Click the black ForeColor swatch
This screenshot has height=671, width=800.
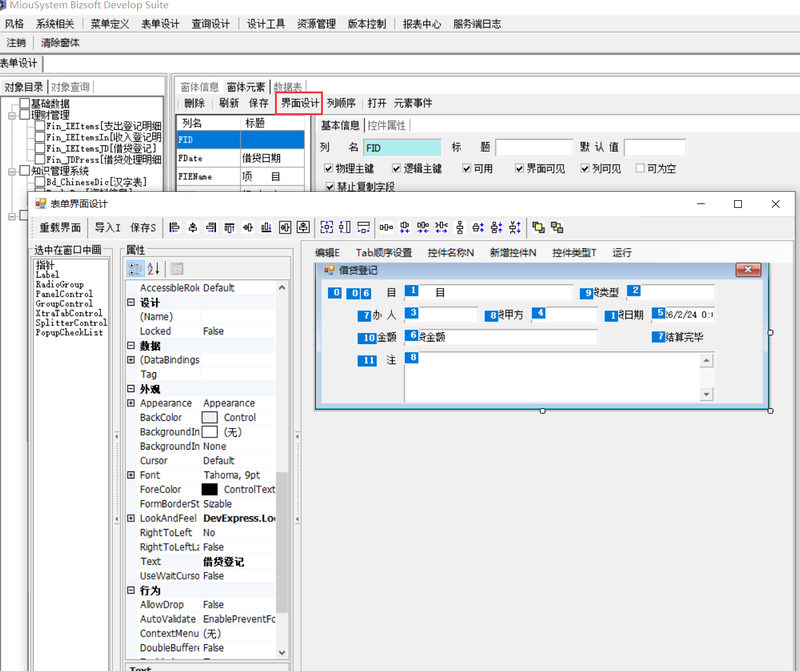click(x=210, y=490)
